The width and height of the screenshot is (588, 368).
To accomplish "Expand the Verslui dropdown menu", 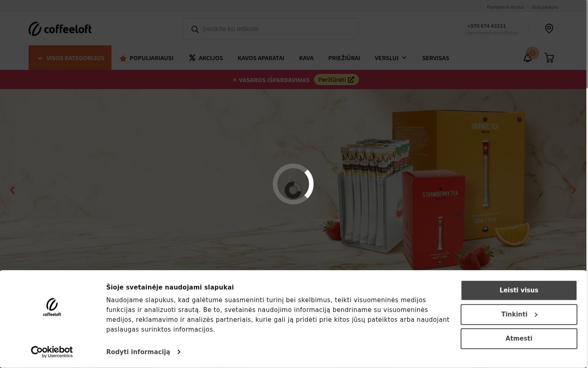I will (391, 58).
